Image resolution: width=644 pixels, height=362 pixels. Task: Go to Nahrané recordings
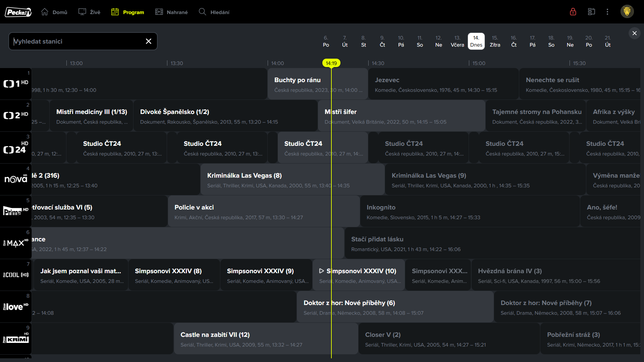(x=171, y=12)
